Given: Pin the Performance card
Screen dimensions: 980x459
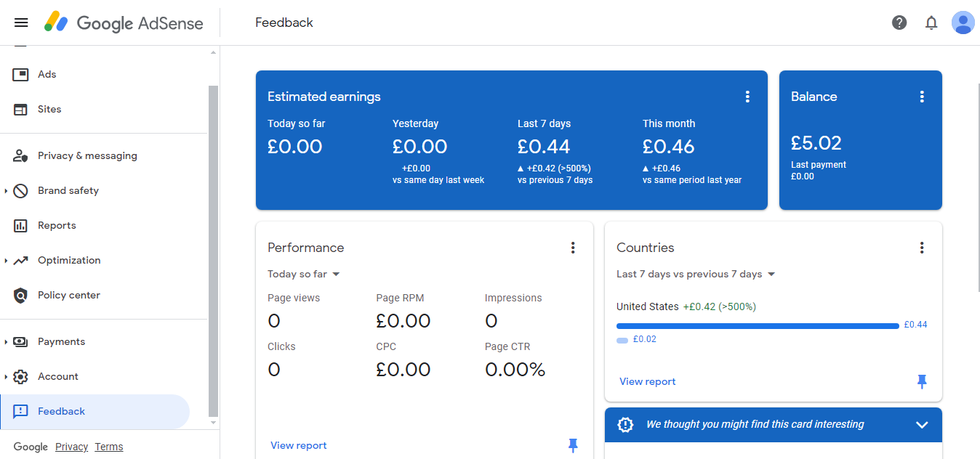Looking at the screenshot, I should pos(573,445).
